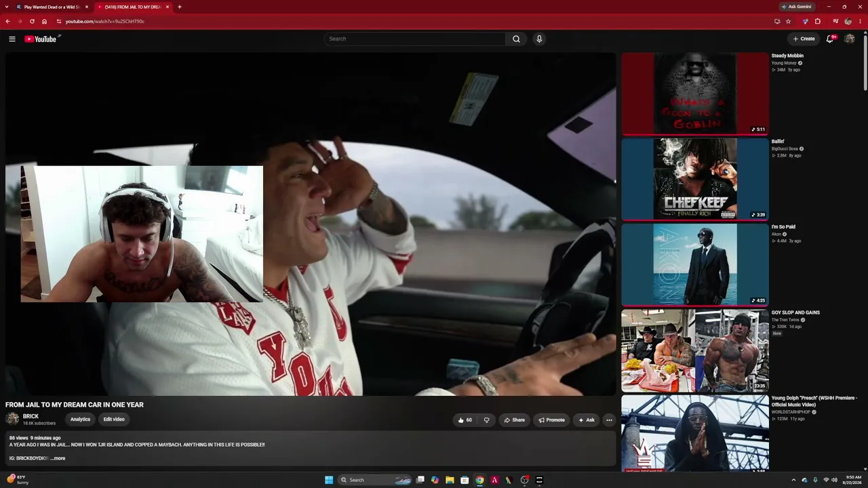868x488 pixels.
Task: Install app using the address bar icon
Action: [x=777, y=21]
